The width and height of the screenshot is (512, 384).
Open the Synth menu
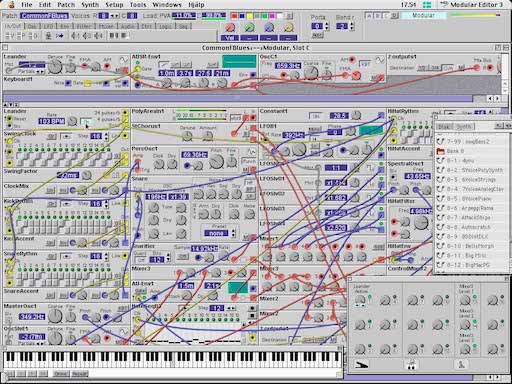(x=90, y=5)
